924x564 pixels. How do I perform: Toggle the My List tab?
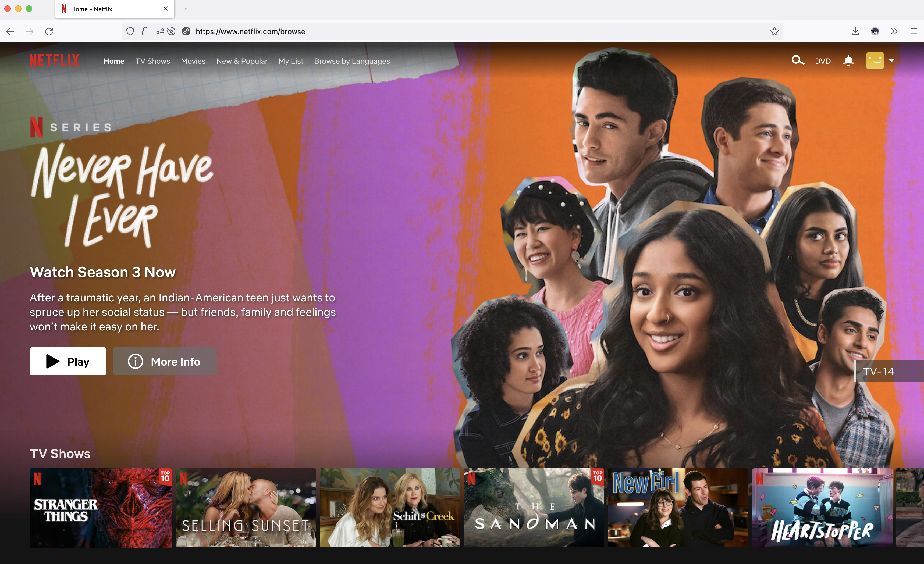point(290,61)
